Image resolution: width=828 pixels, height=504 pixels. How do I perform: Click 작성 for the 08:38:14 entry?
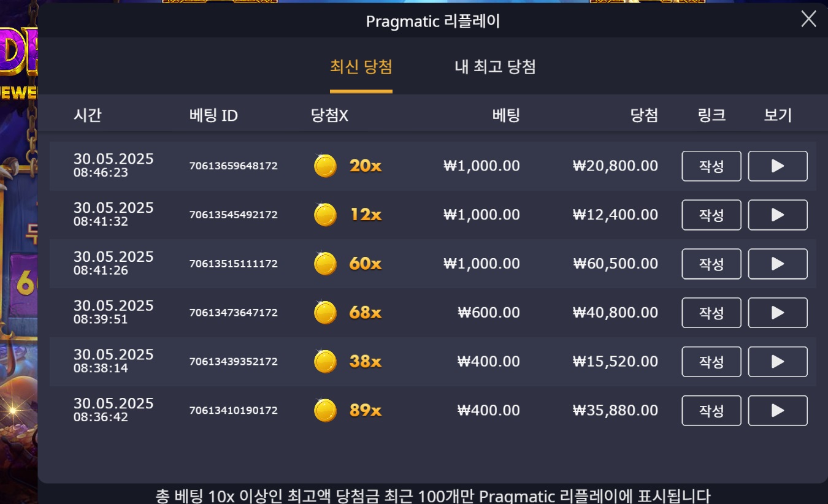711,362
